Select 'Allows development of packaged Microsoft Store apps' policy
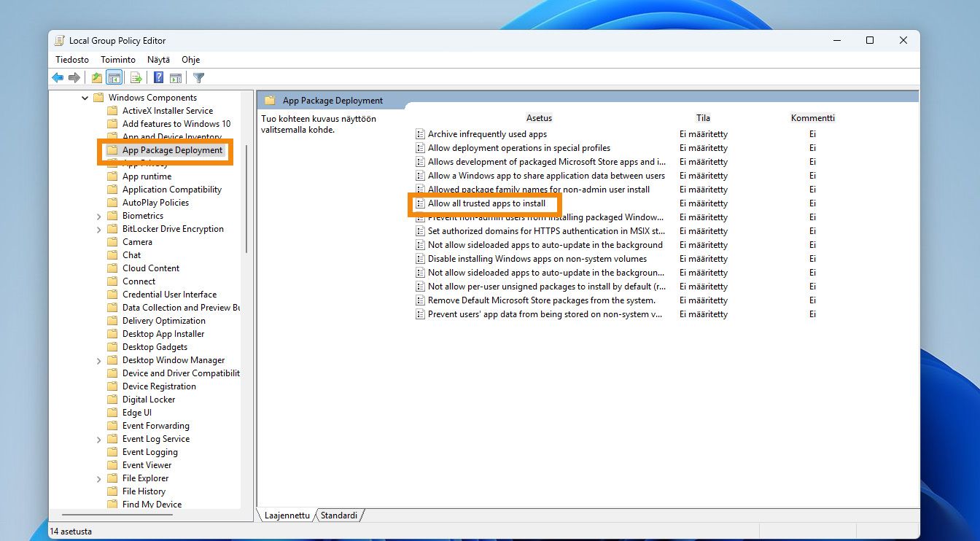The image size is (980, 541). click(x=546, y=162)
